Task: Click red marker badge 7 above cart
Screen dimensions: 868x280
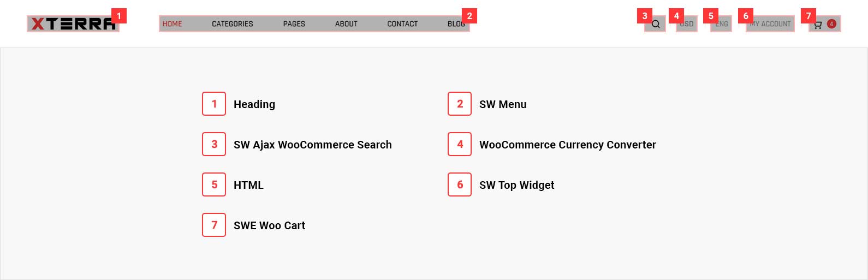Action: click(808, 16)
